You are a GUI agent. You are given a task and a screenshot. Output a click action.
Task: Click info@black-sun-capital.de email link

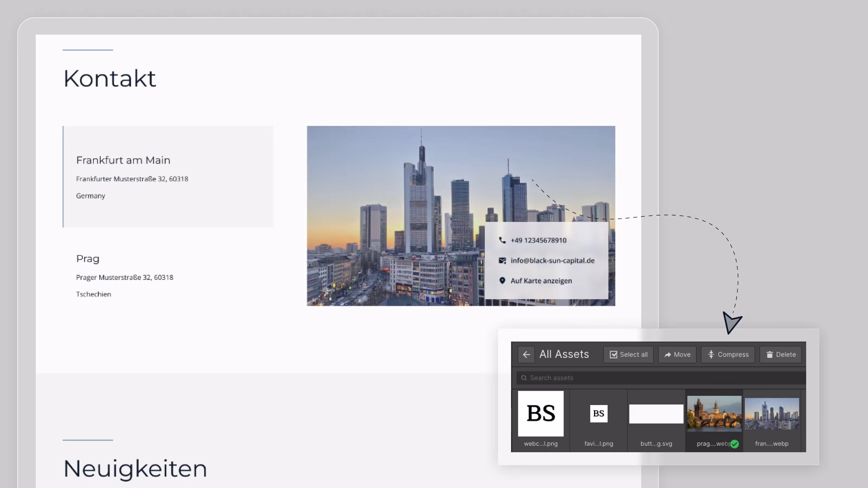click(x=553, y=261)
